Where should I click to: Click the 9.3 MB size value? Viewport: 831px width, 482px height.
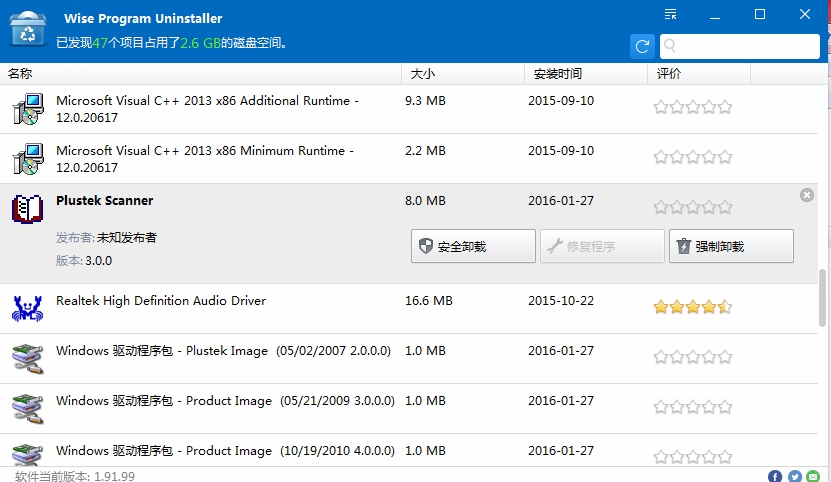(x=425, y=100)
